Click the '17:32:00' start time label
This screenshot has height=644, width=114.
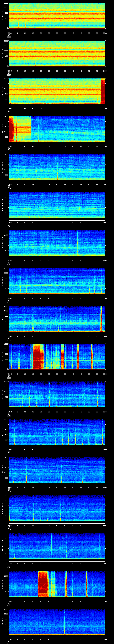point(9,412)
